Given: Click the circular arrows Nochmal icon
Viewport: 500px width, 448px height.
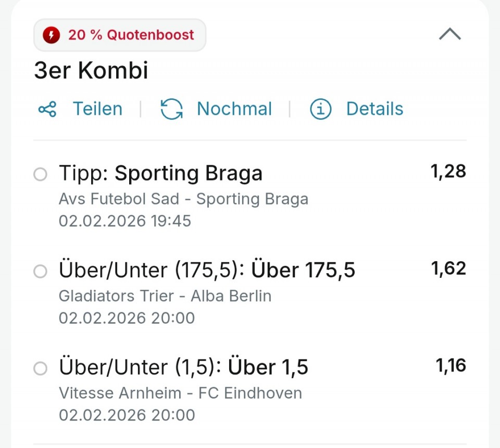Looking at the screenshot, I should (171, 109).
